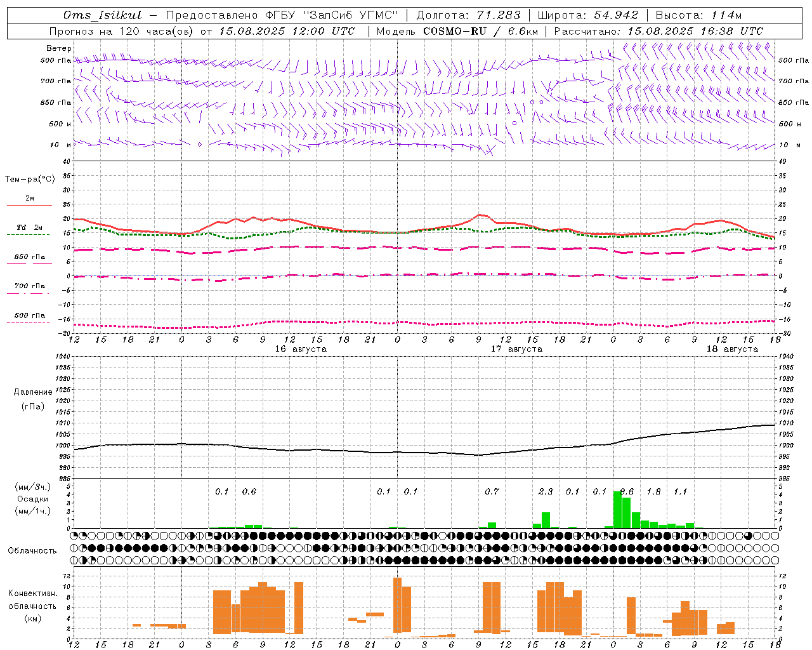
Task: Click the Высота: 114м field
Action: (698, 15)
